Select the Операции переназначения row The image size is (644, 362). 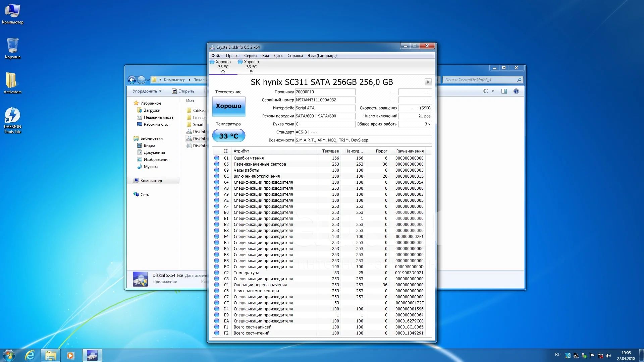[319, 285]
